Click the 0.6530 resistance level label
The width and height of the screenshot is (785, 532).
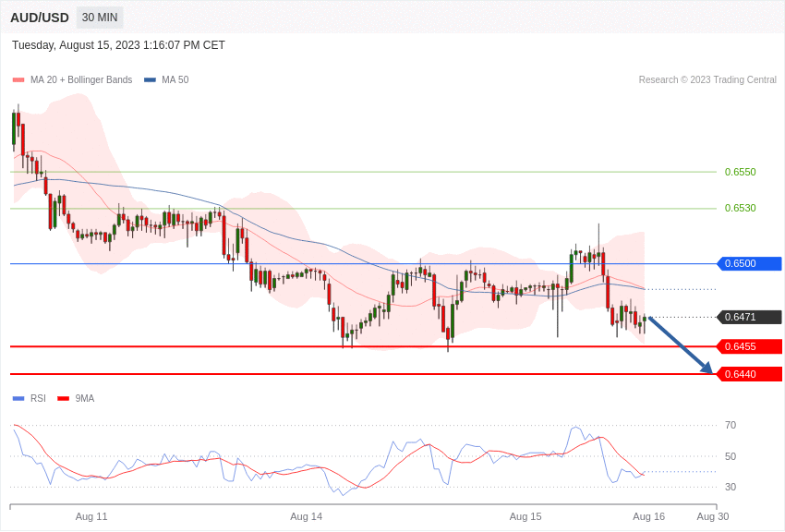741,208
